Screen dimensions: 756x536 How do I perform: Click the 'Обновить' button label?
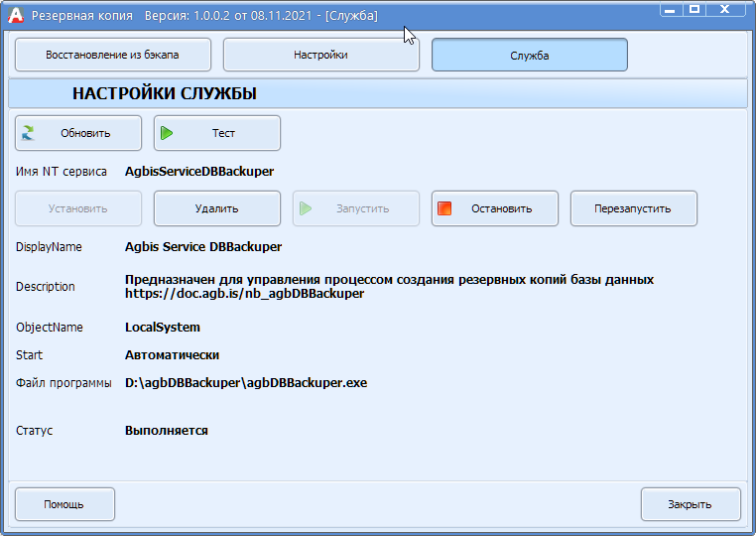click(x=85, y=133)
